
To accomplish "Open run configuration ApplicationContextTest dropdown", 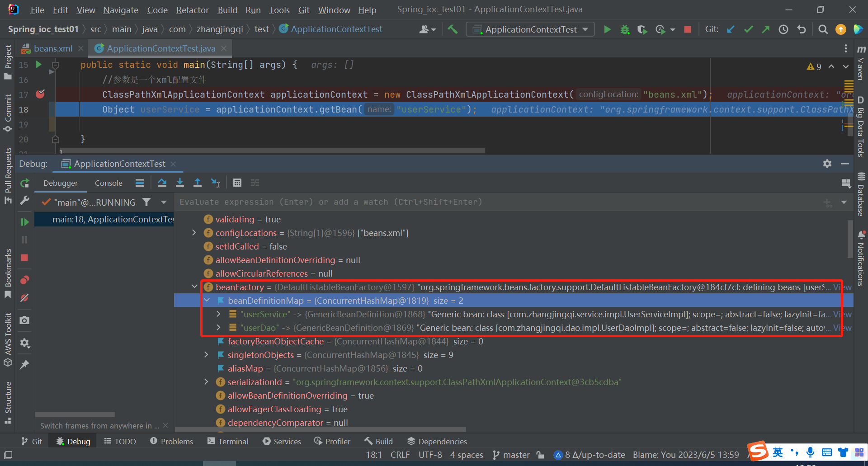I will (530, 29).
